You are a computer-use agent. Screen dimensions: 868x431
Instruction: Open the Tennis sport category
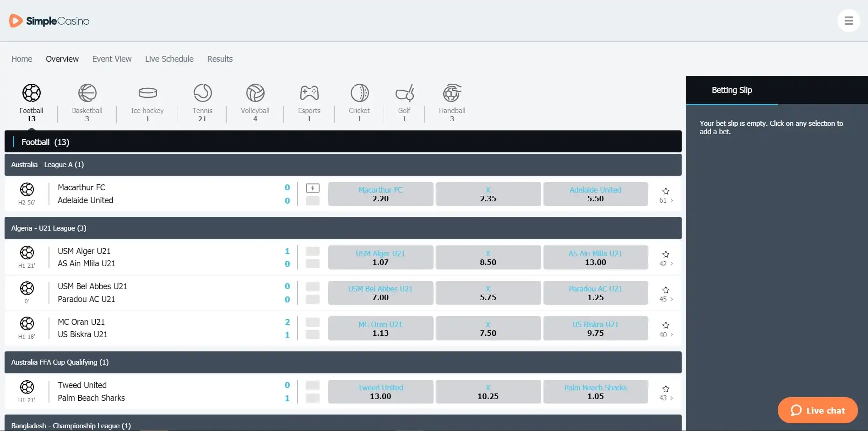coord(202,93)
